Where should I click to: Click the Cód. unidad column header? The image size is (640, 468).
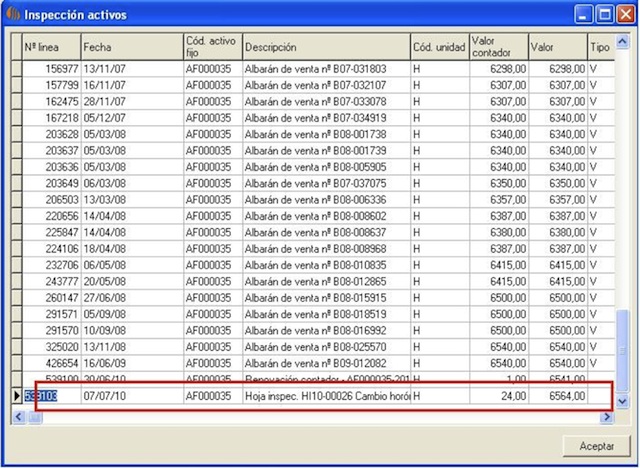click(x=438, y=47)
